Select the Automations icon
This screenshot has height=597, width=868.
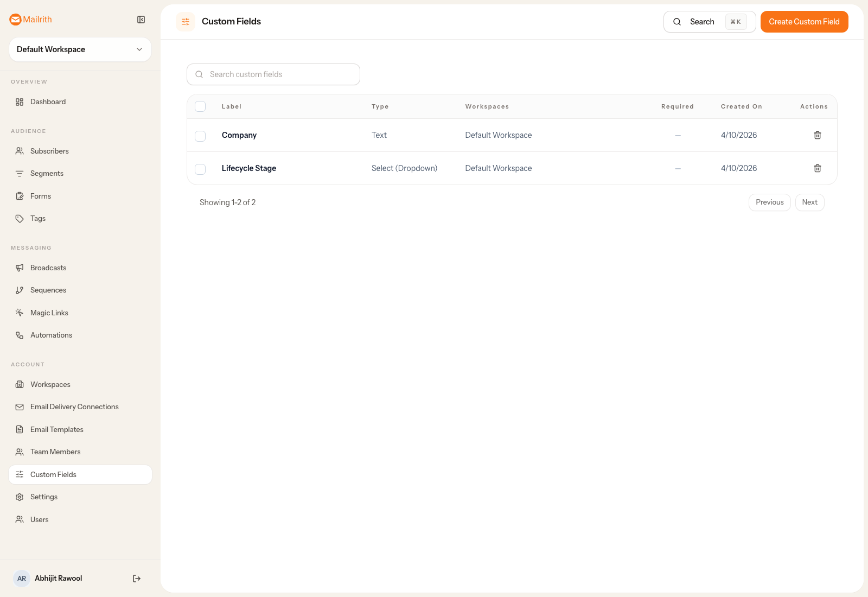pyautogui.click(x=20, y=335)
